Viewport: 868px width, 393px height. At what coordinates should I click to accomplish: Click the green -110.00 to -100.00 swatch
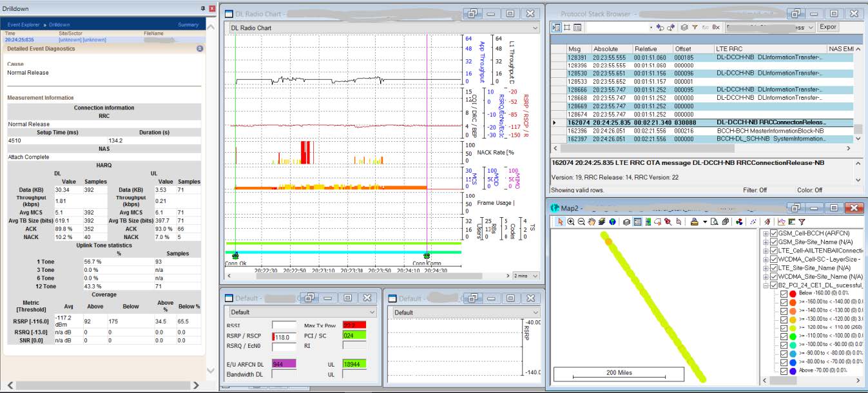pos(794,336)
